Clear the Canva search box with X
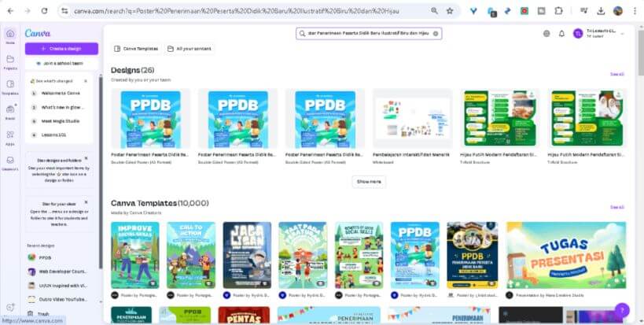Screen dimensions: 644x325 [x=436, y=34]
